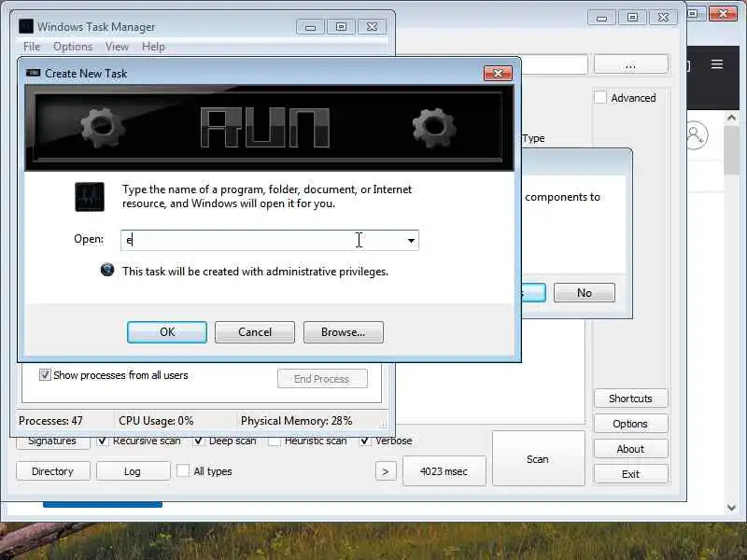Open the hamburger menu icon
This screenshot has width=747, height=560.
pos(717,64)
